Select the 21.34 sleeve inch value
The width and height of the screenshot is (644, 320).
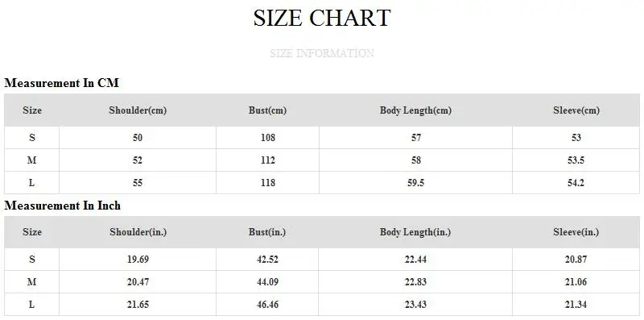point(576,305)
